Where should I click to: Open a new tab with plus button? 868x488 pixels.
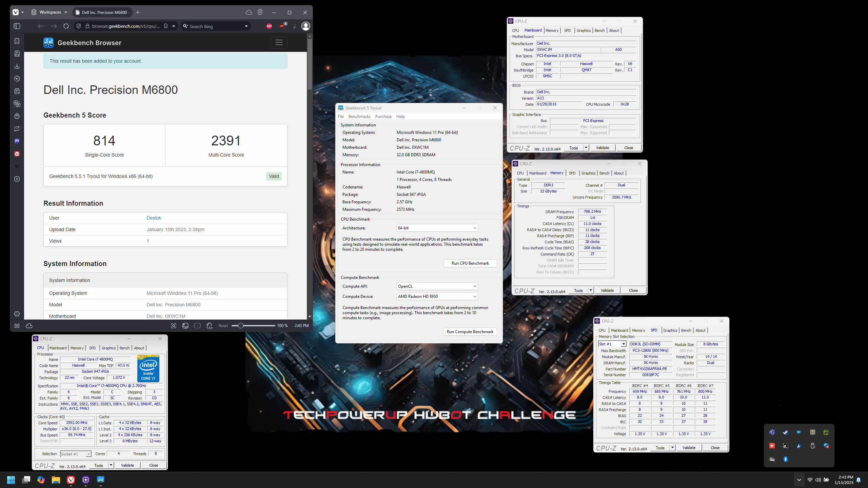coord(138,12)
